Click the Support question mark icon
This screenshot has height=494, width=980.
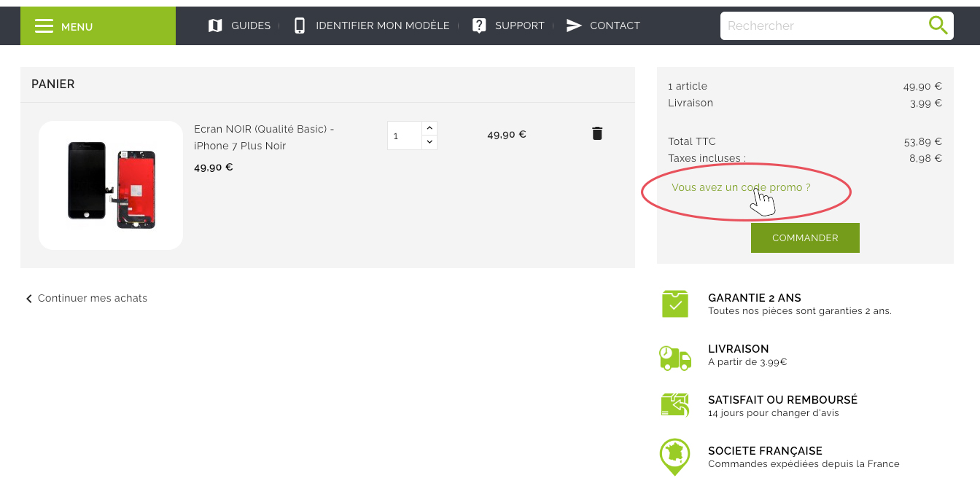click(x=479, y=26)
